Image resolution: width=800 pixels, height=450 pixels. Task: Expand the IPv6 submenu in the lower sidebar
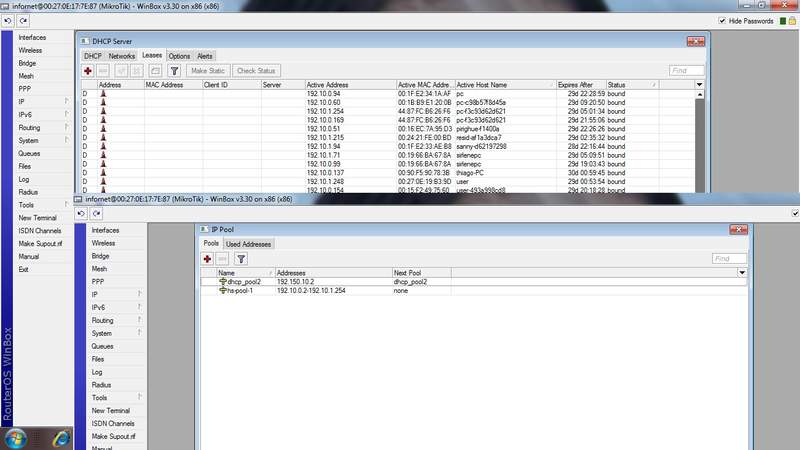139,307
